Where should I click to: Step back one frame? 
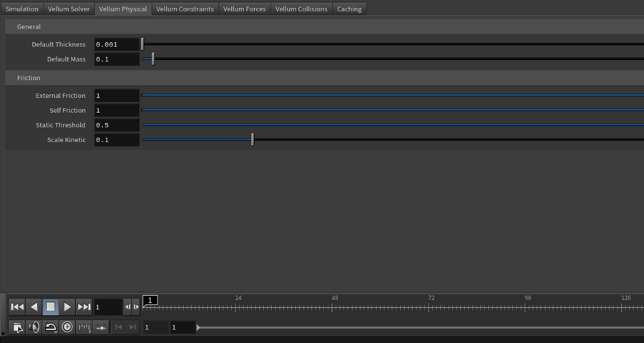[128, 307]
